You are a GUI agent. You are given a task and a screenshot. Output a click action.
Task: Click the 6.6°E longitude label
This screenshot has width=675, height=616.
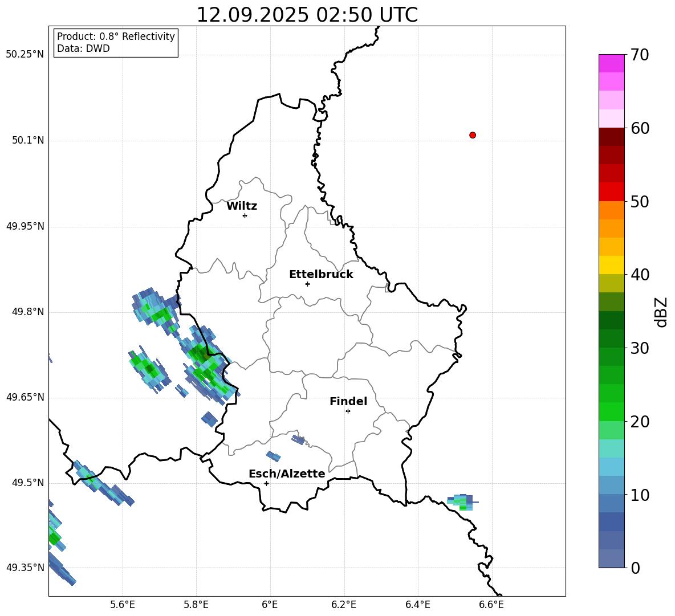click(x=491, y=605)
